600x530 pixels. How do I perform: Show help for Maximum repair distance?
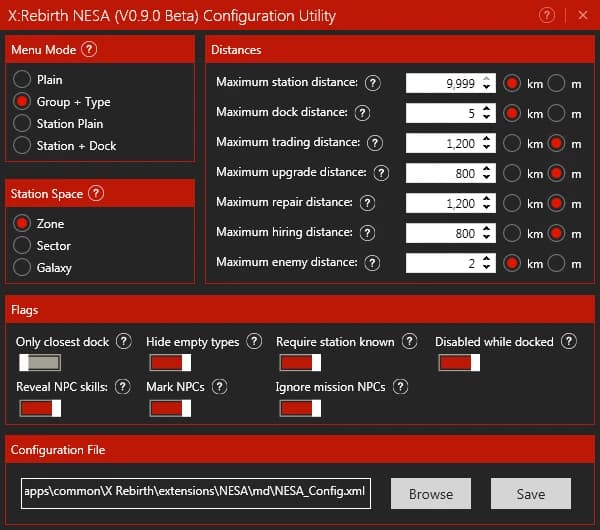click(367, 203)
